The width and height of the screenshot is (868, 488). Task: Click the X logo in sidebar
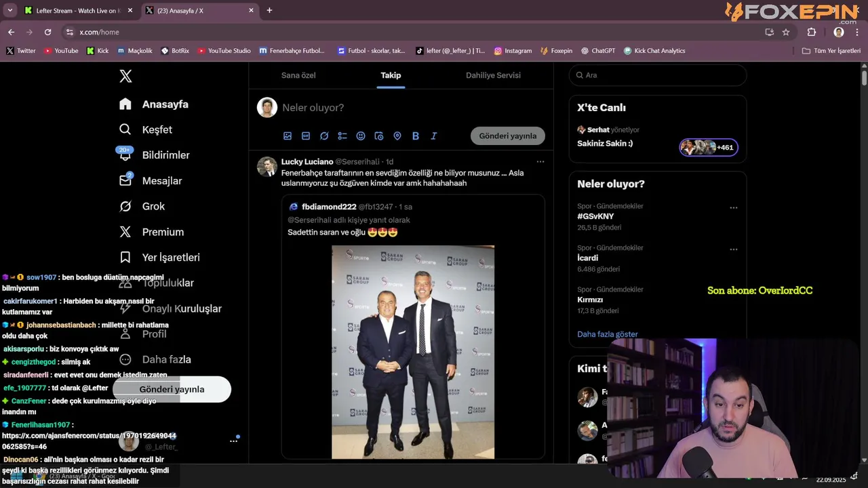[125, 76]
